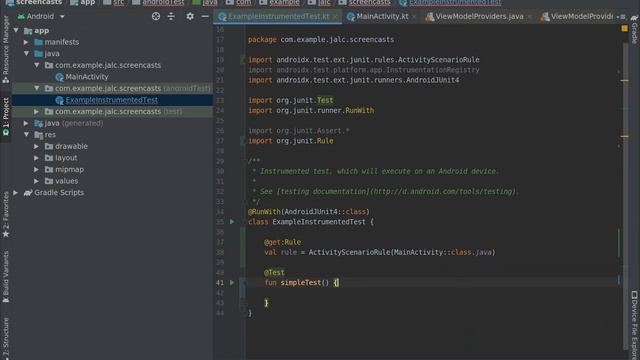640x360 pixels.
Task: Click the 'src' breadcrumb
Action: pyautogui.click(x=114, y=3)
